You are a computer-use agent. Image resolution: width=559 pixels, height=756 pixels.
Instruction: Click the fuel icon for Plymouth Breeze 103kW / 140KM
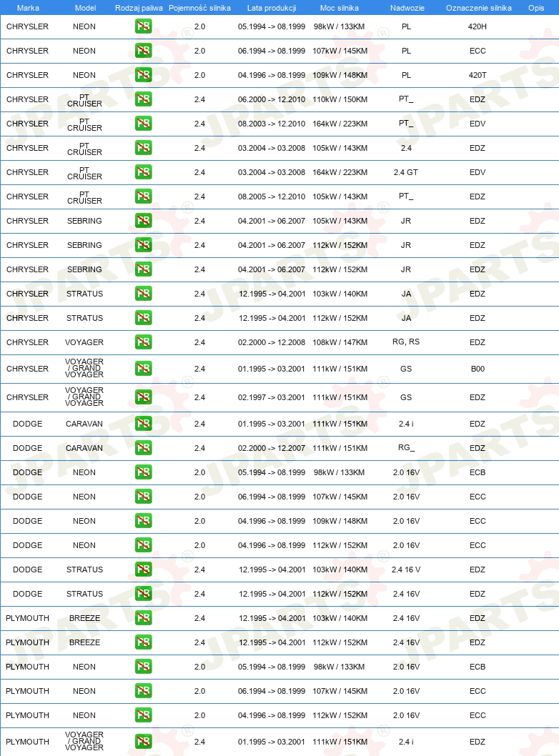click(x=143, y=618)
